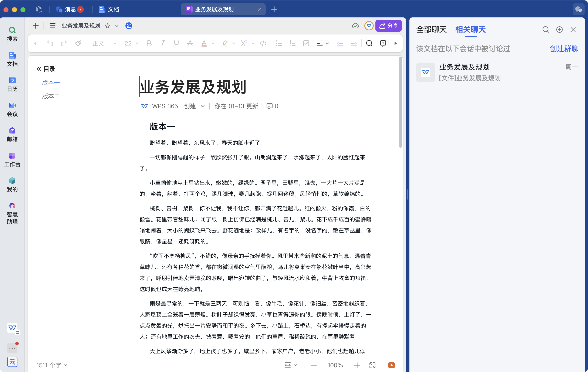The image size is (588, 372).
Task: Click the cloud sync status icon
Action: pyautogui.click(x=355, y=26)
